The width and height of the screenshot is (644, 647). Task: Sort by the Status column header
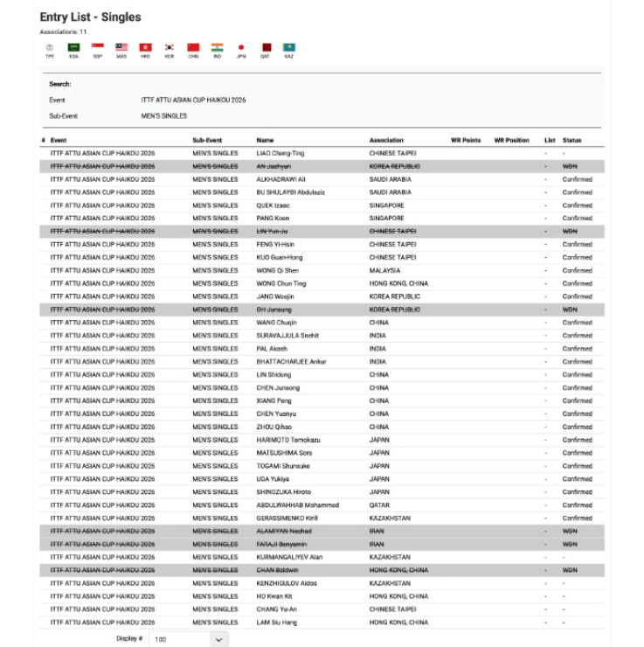click(571, 140)
